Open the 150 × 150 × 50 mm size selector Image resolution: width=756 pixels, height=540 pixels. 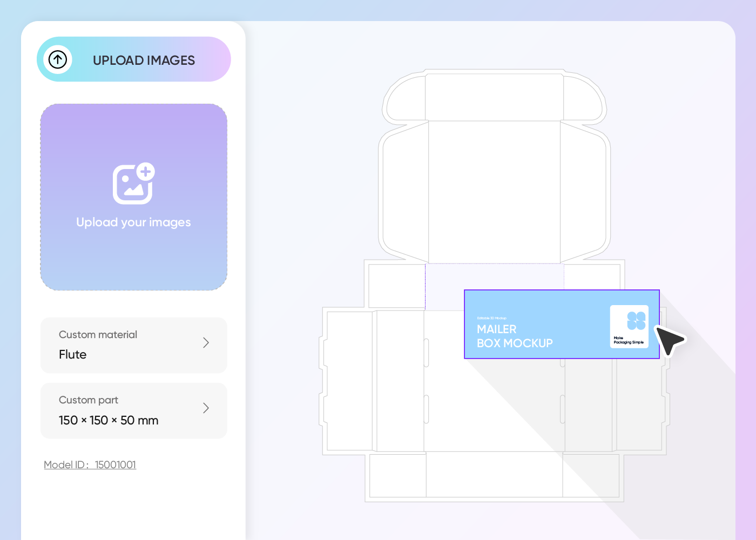tap(134, 410)
